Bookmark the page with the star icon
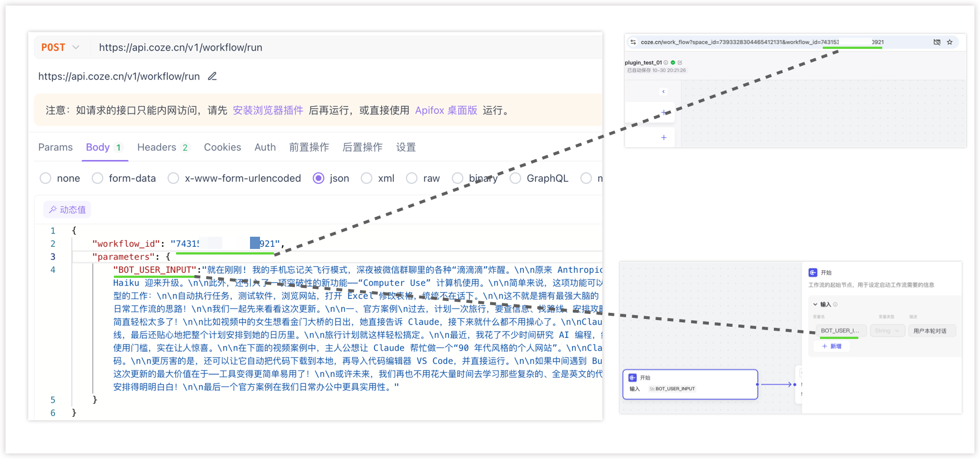 949,42
